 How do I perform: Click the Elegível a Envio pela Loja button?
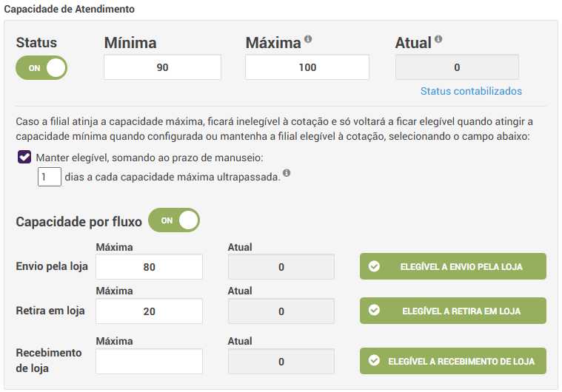point(453,266)
